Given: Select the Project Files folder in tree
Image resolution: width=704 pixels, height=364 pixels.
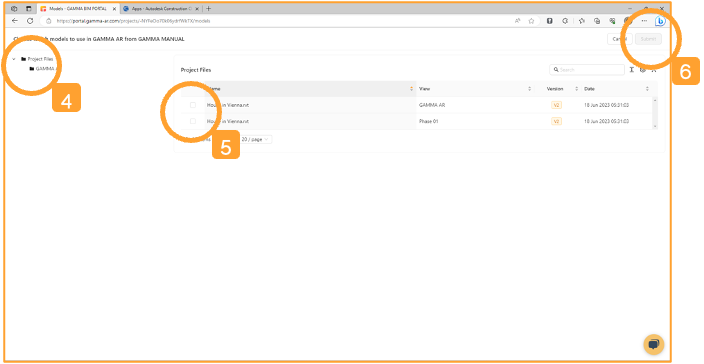Looking at the screenshot, I should [37, 59].
